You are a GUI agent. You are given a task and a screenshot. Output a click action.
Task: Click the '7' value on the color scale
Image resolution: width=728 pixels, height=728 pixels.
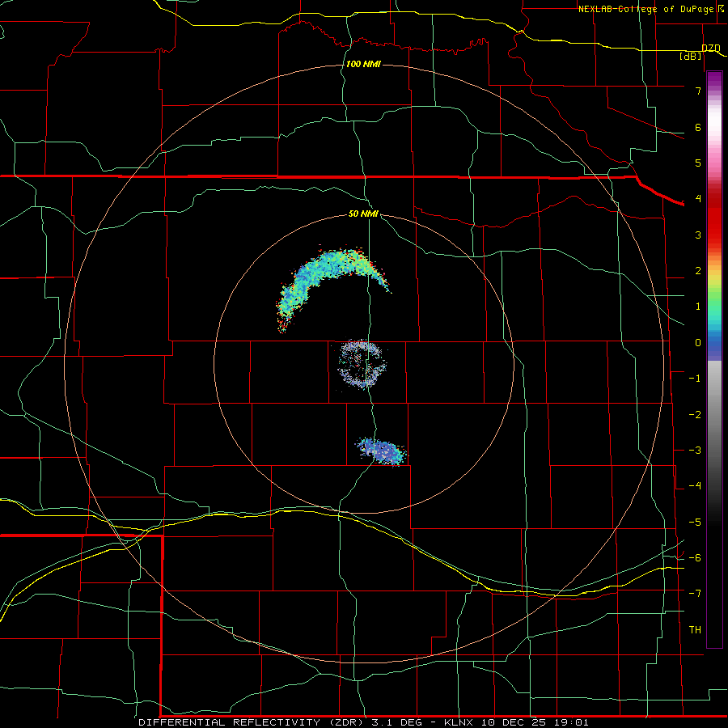[698, 91]
